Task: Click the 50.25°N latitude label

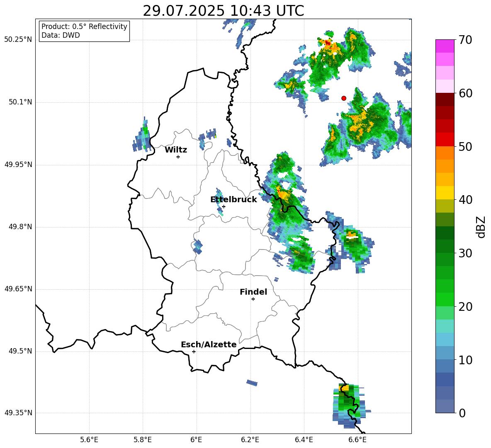Action: [18, 40]
